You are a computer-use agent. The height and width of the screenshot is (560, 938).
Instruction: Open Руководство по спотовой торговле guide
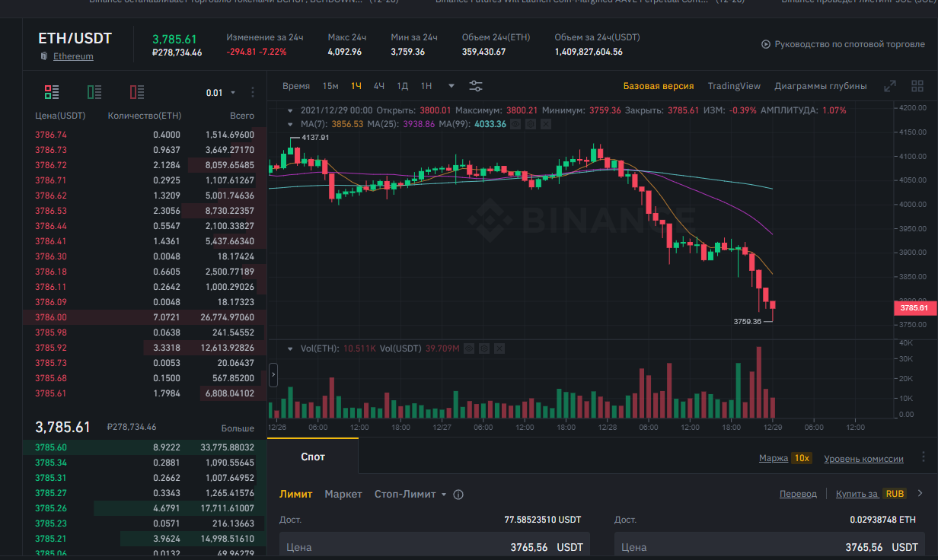850,44
